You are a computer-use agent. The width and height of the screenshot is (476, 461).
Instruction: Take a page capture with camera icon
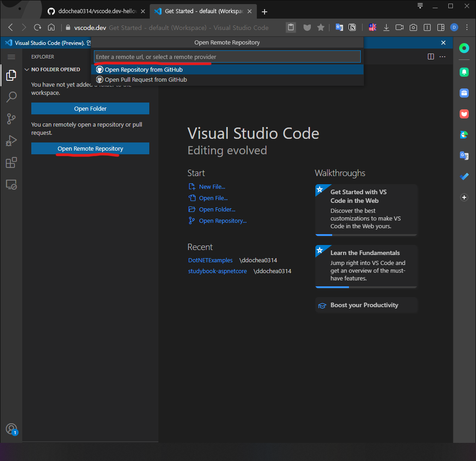[413, 28]
